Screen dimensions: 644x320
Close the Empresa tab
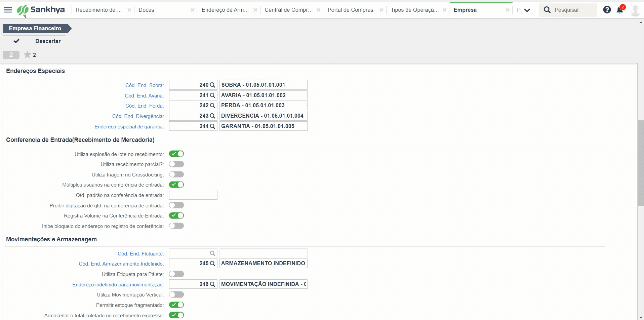coord(508,10)
